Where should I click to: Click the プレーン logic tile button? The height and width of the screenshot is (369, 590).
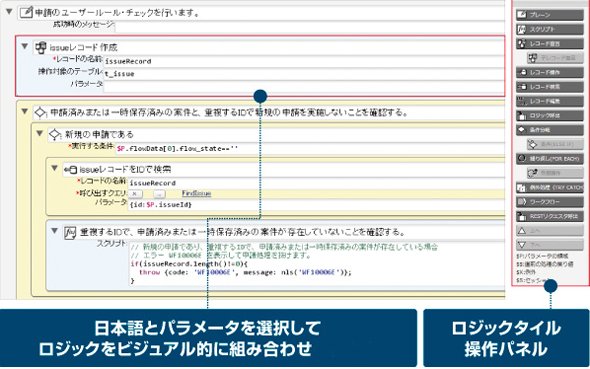point(550,15)
